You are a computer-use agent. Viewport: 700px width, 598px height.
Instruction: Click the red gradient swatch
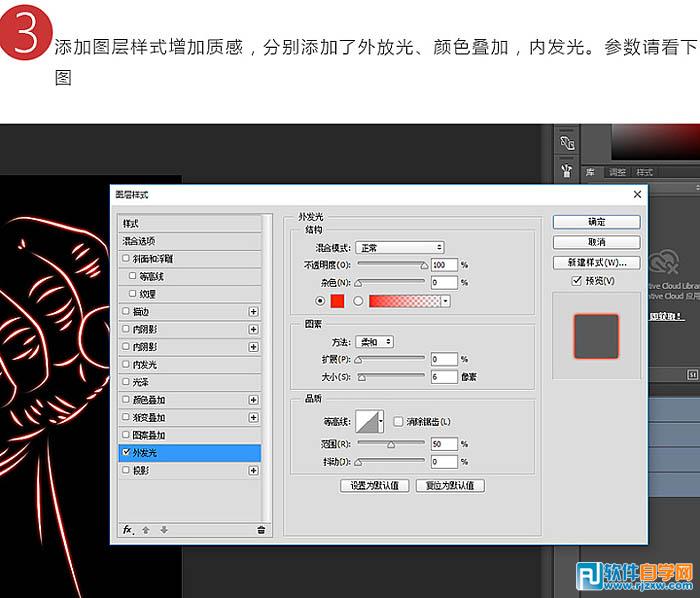(x=405, y=301)
